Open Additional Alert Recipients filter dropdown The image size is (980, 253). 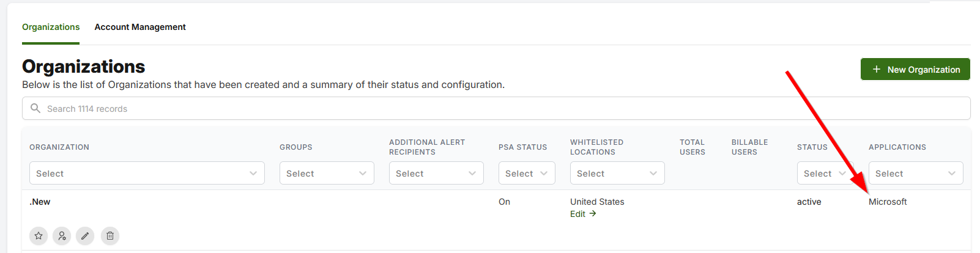click(436, 173)
